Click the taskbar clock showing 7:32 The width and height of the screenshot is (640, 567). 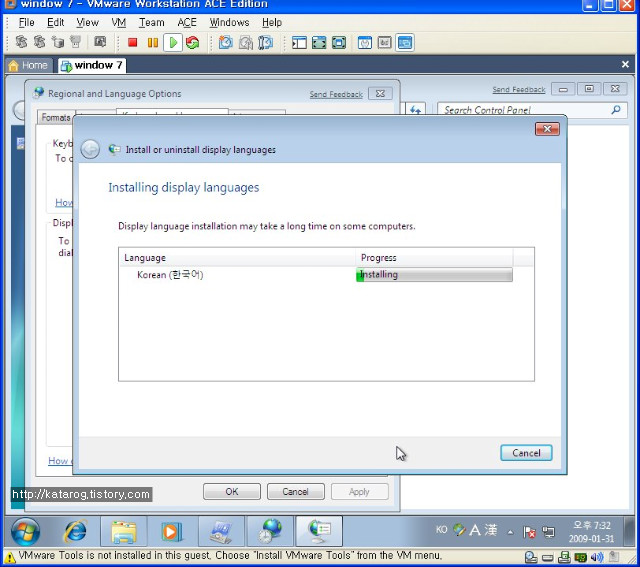591,532
